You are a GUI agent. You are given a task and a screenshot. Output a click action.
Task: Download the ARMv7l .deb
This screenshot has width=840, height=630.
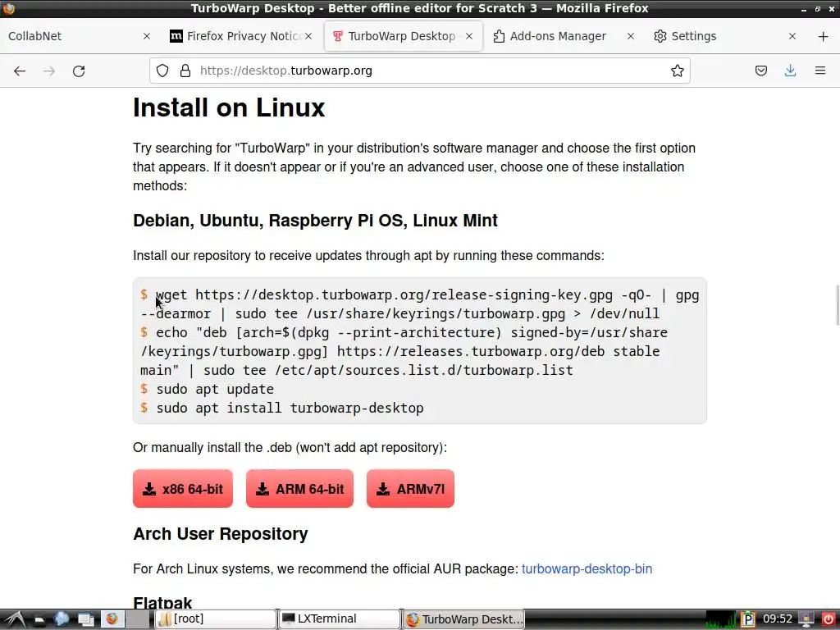pos(410,489)
